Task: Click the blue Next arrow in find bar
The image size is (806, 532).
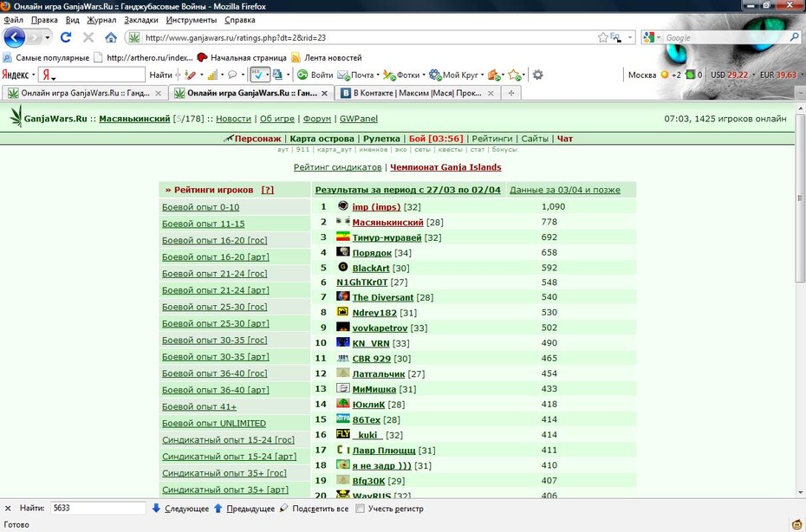Action: pyautogui.click(x=156, y=509)
